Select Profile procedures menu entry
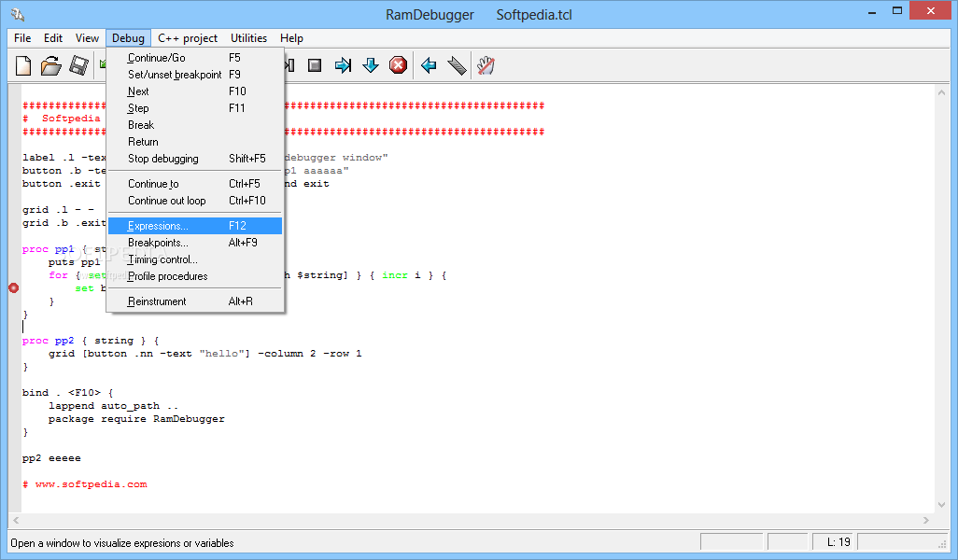Image resolution: width=958 pixels, height=560 pixels. pos(195,276)
